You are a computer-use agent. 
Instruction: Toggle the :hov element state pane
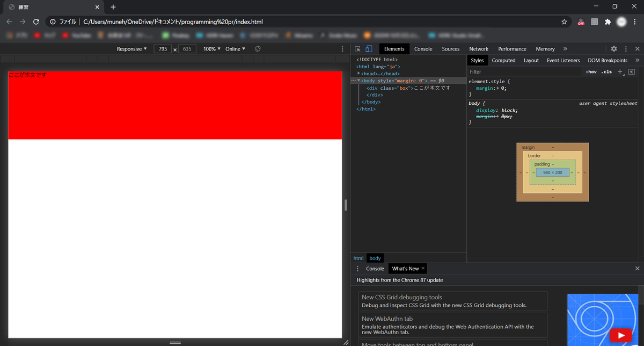(591, 71)
